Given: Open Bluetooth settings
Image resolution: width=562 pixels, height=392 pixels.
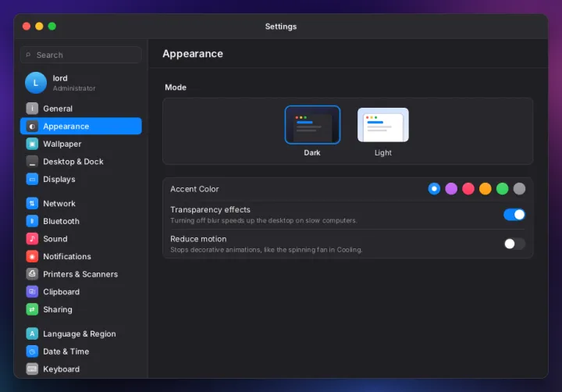Looking at the screenshot, I should click(x=81, y=221).
